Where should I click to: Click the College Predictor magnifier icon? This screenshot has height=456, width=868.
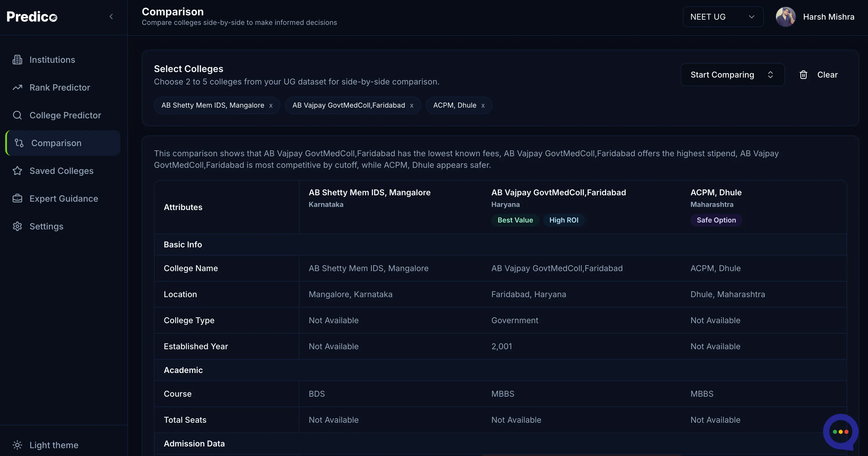[17, 115]
